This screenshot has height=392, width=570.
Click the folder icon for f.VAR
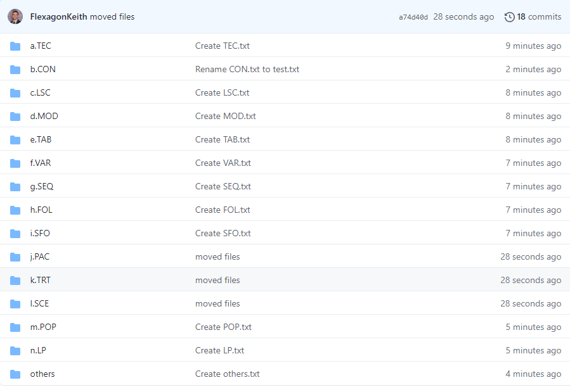pyautogui.click(x=15, y=163)
